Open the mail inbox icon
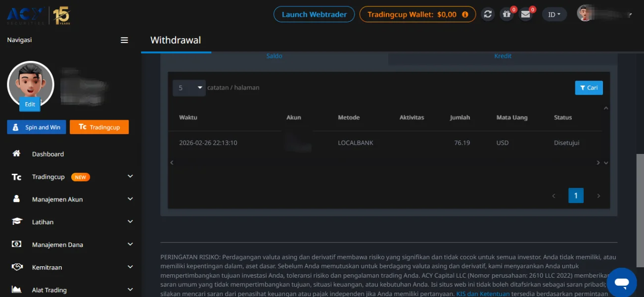The image size is (644, 297). click(x=526, y=14)
